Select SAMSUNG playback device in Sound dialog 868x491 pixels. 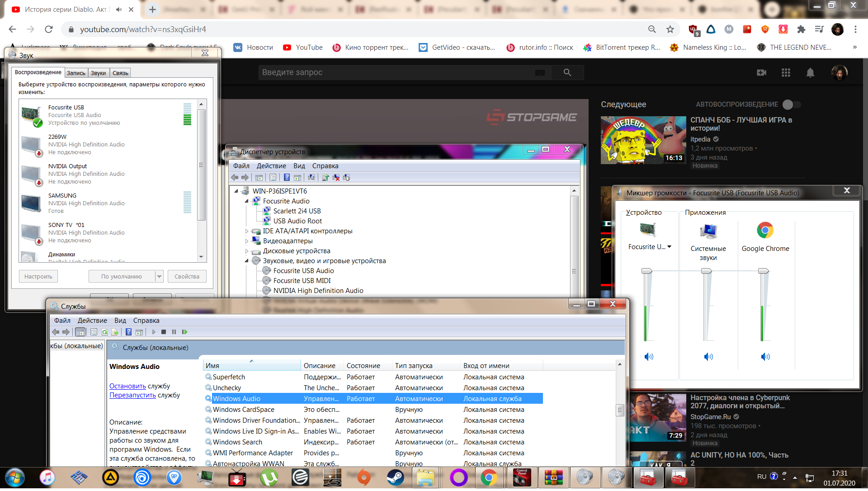click(108, 203)
